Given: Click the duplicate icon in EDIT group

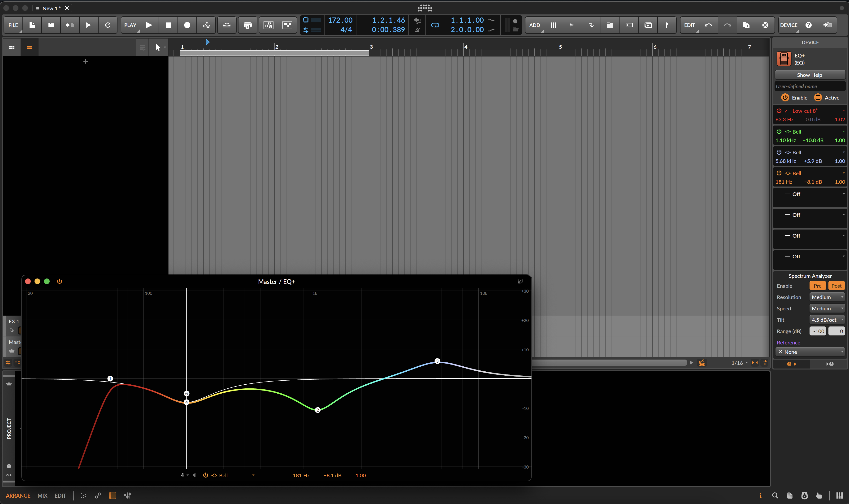Looking at the screenshot, I should (746, 25).
